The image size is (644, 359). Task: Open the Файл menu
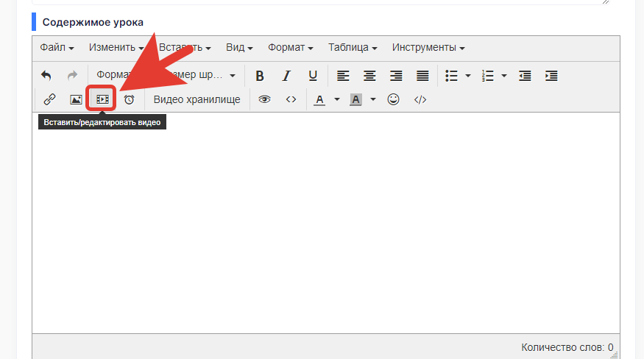click(57, 48)
